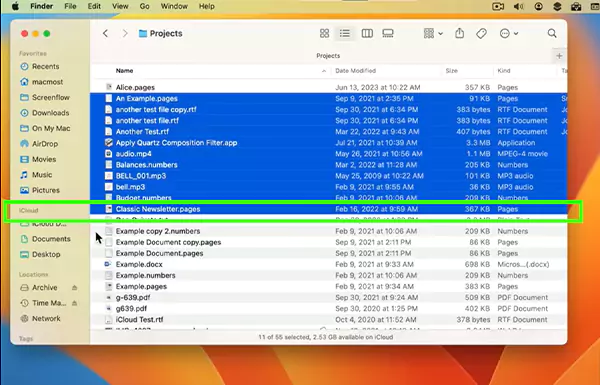Select An Example.pages file
The image size is (600, 385).
(x=328, y=99)
